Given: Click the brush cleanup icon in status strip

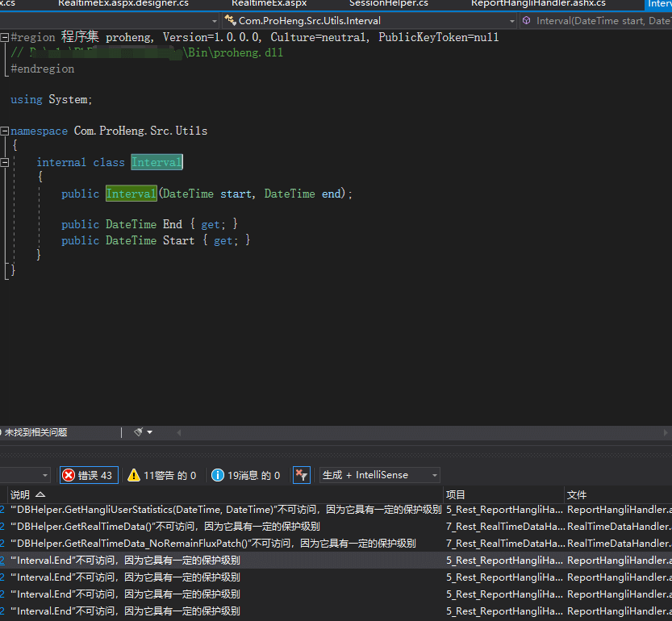Looking at the screenshot, I should point(139,432).
